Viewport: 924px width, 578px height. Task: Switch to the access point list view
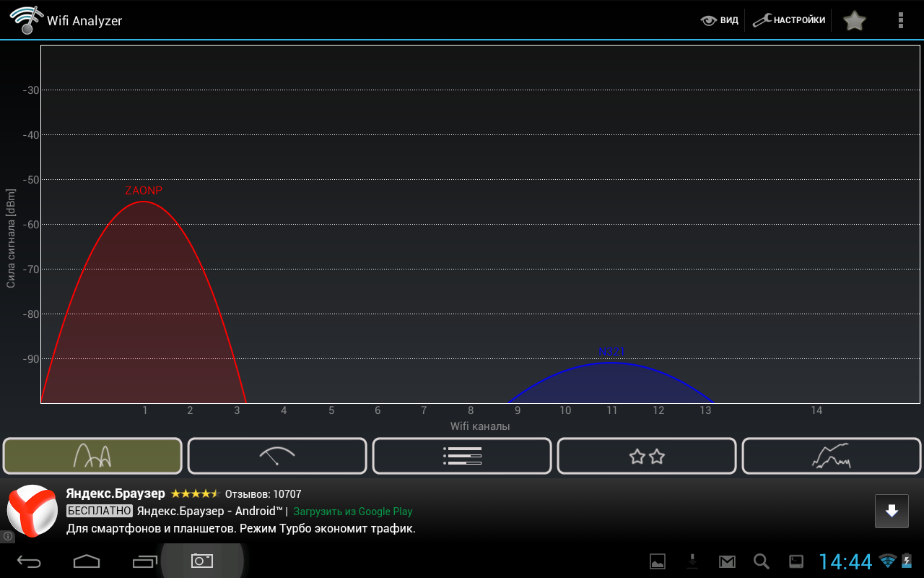pyautogui.click(x=462, y=456)
